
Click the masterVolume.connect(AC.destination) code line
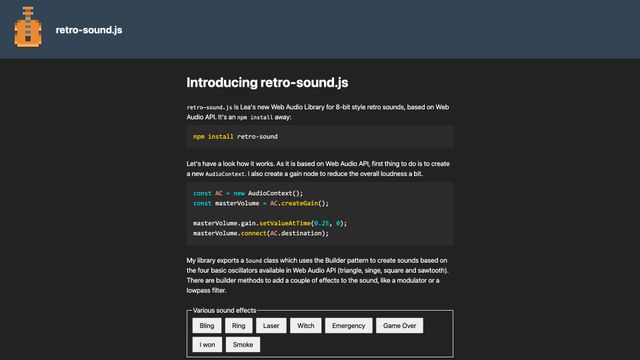coord(261,233)
